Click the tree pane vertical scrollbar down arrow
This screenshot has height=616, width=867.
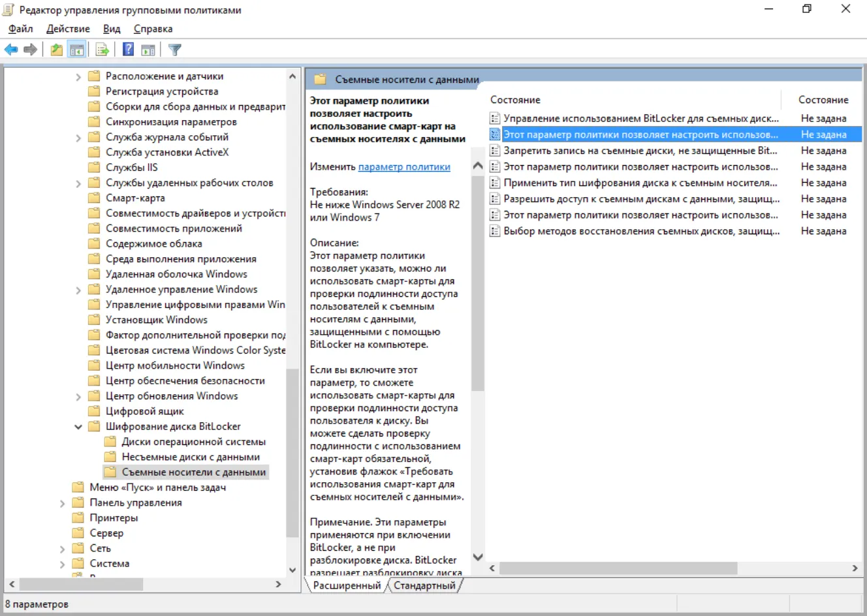(292, 569)
